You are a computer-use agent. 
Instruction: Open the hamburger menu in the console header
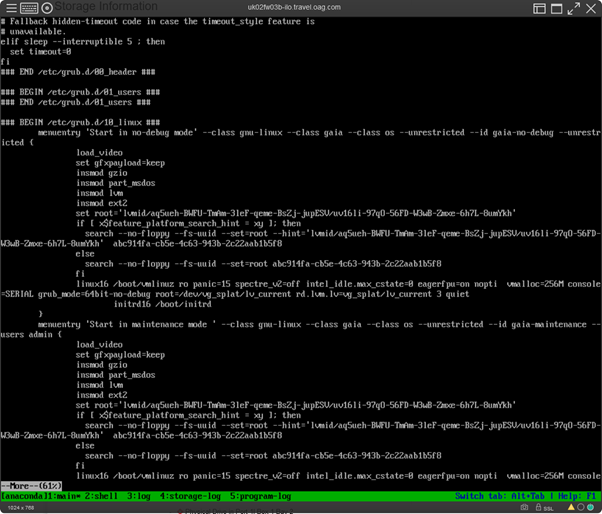[11, 8]
